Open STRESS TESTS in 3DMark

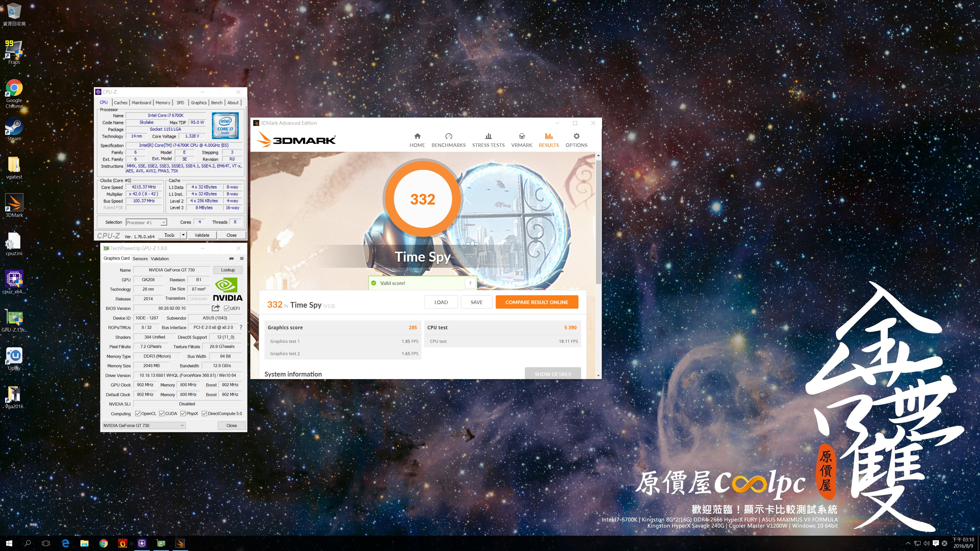point(488,140)
